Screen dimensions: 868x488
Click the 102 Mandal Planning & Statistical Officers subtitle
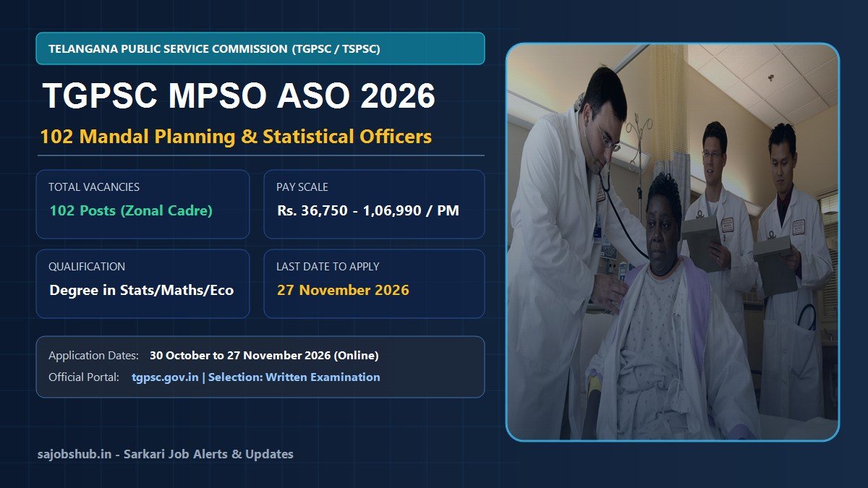pyautogui.click(x=236, y=136)
